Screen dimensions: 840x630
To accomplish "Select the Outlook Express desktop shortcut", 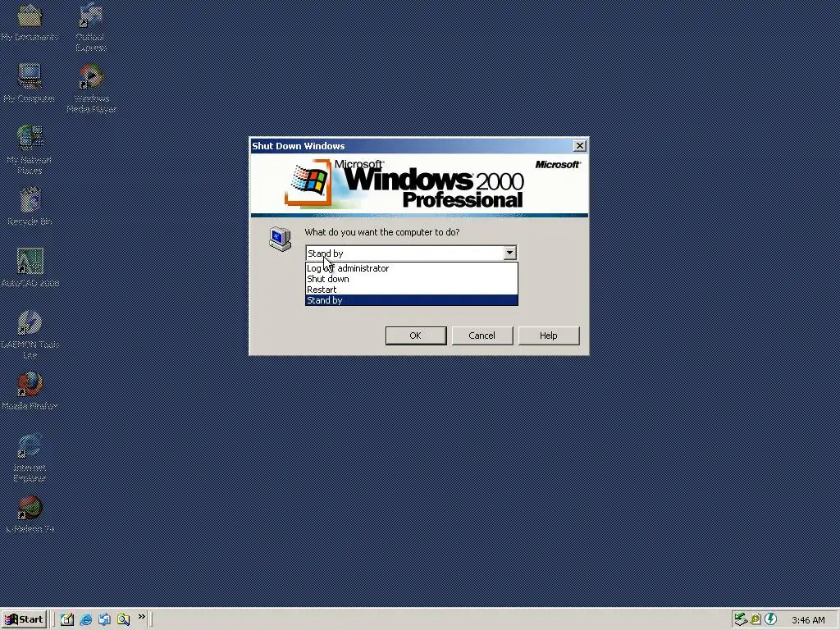I will [90, 27].
